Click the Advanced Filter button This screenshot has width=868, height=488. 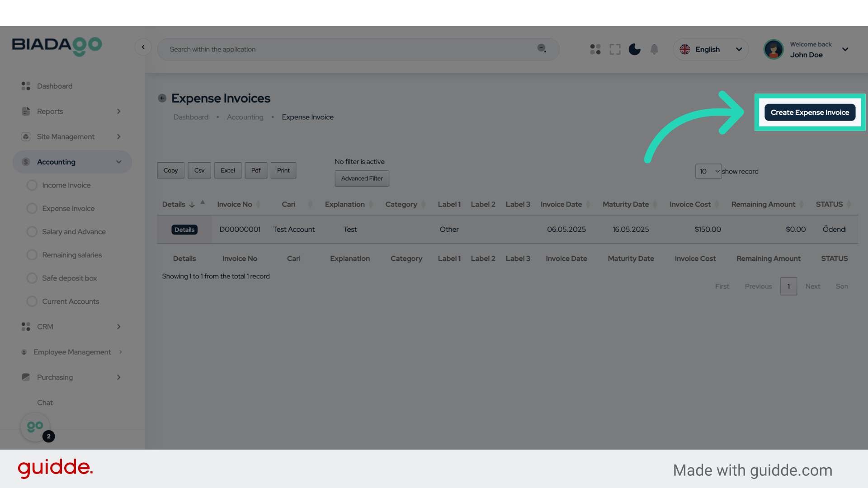362,178
